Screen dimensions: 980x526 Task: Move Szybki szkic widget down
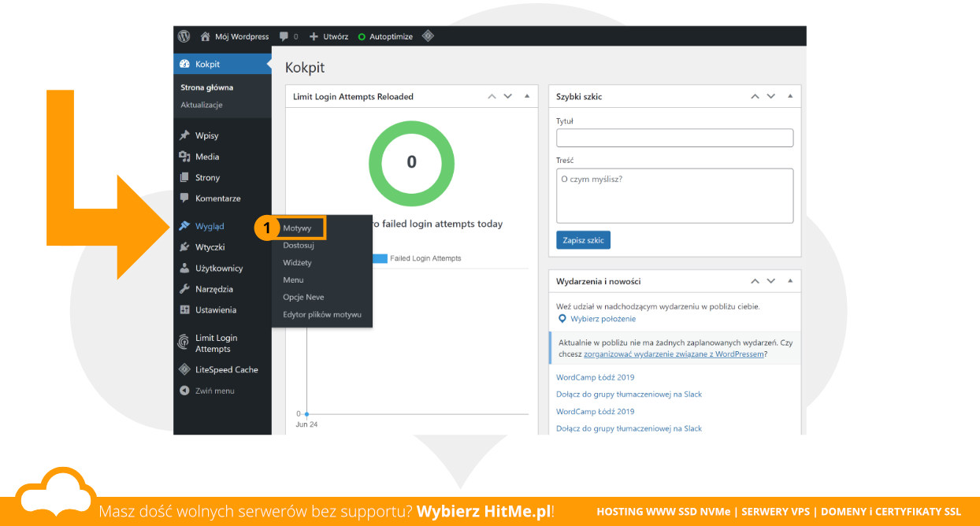point(770,96)
